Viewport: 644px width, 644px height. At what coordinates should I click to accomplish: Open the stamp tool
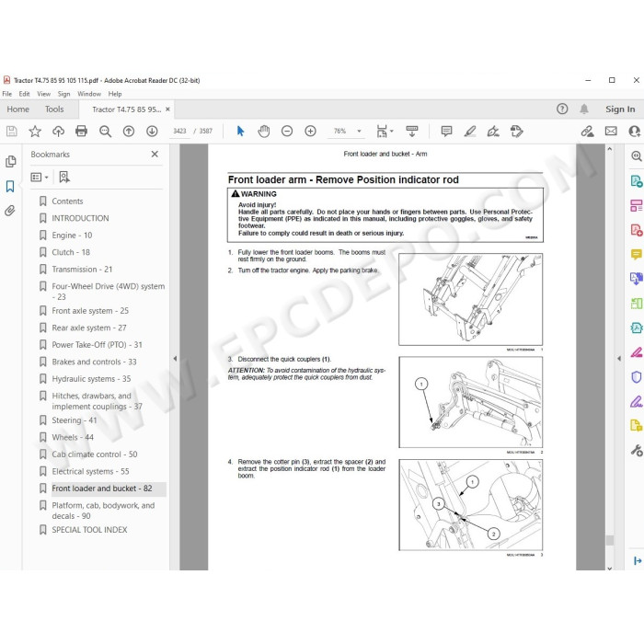tap(516, 131)
